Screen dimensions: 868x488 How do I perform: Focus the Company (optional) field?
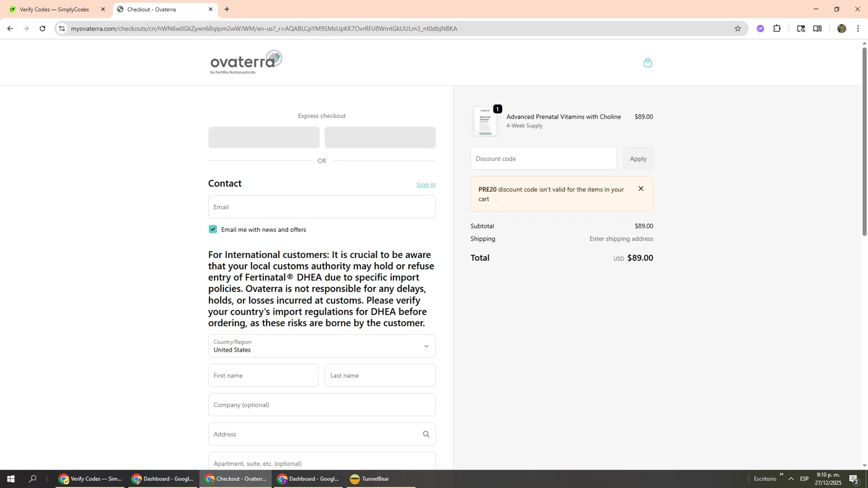[322, 405]
